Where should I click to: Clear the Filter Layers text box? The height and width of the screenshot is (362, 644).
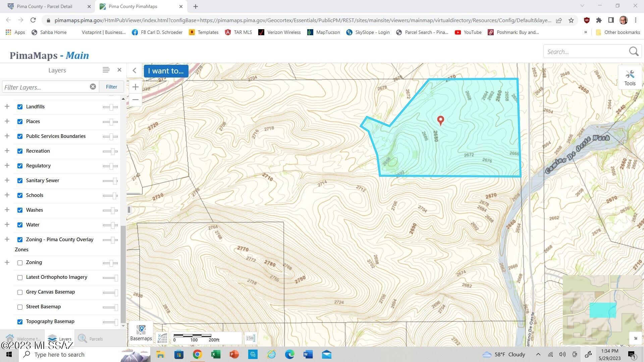(x=93, y=87)
